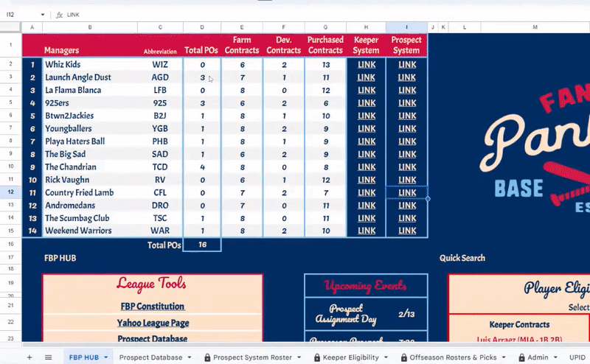Click the select-all corner box
590x364 pixels.
click(x=10, y=27)
